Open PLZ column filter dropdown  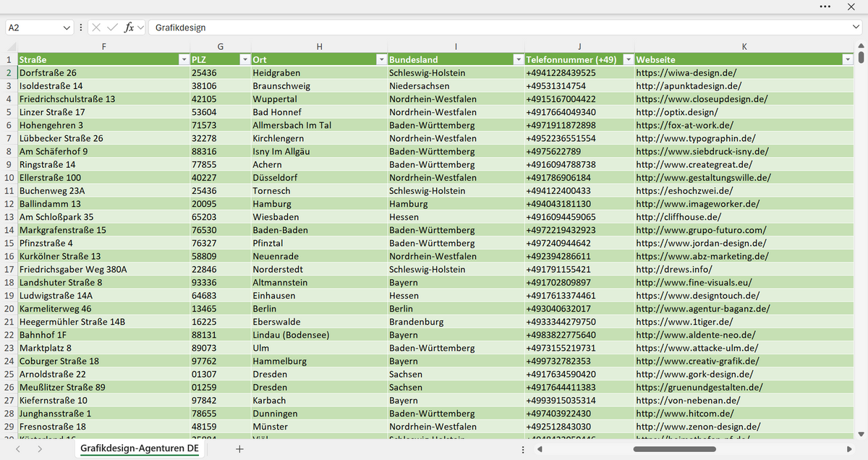244,59
